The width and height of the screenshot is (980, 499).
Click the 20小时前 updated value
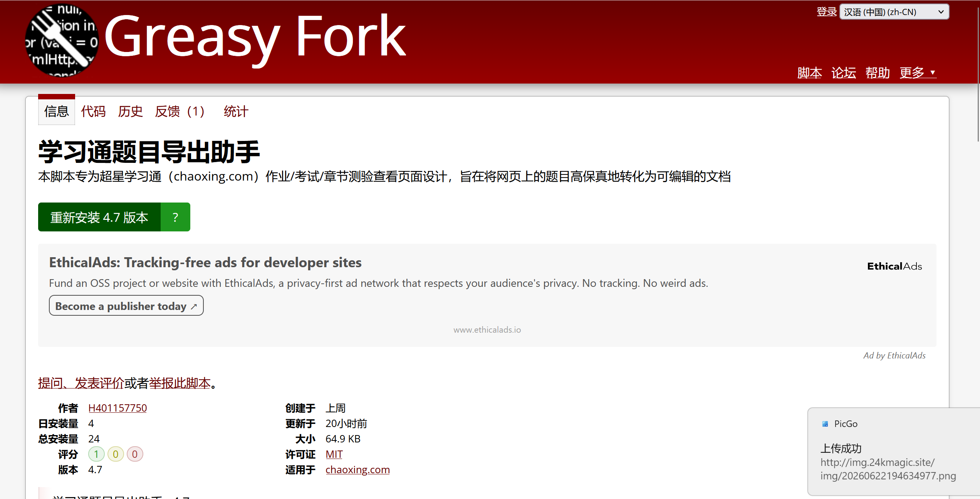tap(346, 424)
